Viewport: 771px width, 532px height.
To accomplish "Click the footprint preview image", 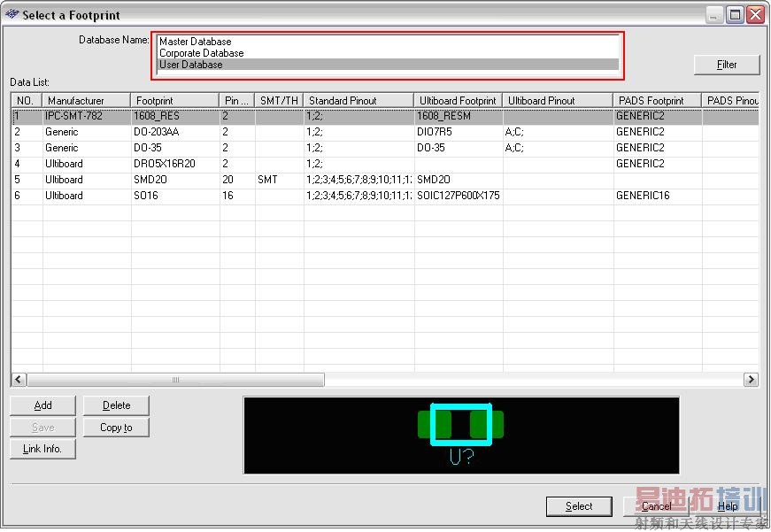I will tap(461, 436).
